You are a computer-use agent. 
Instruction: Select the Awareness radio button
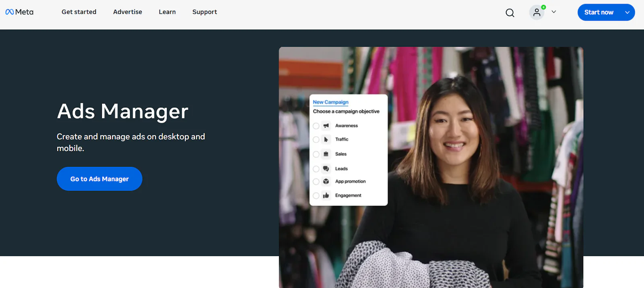316,126
